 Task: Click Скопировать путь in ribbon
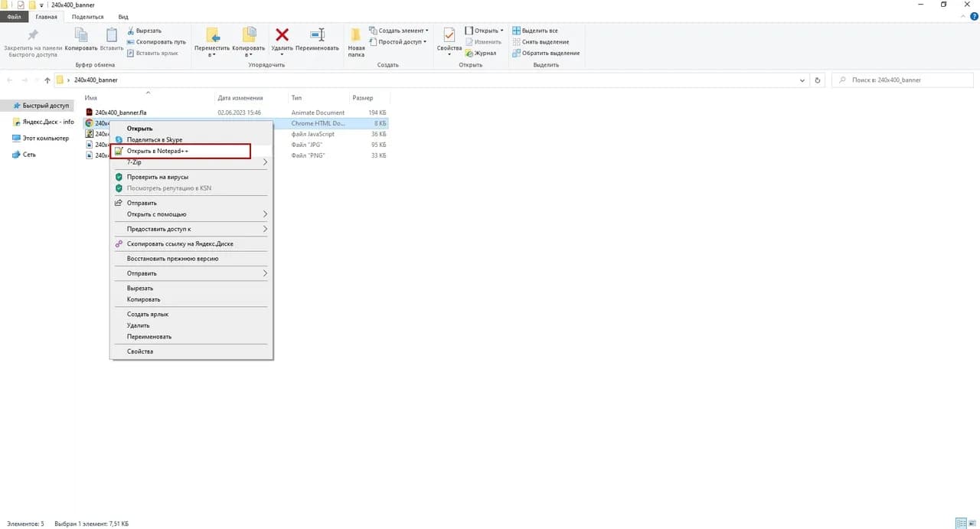156,42
